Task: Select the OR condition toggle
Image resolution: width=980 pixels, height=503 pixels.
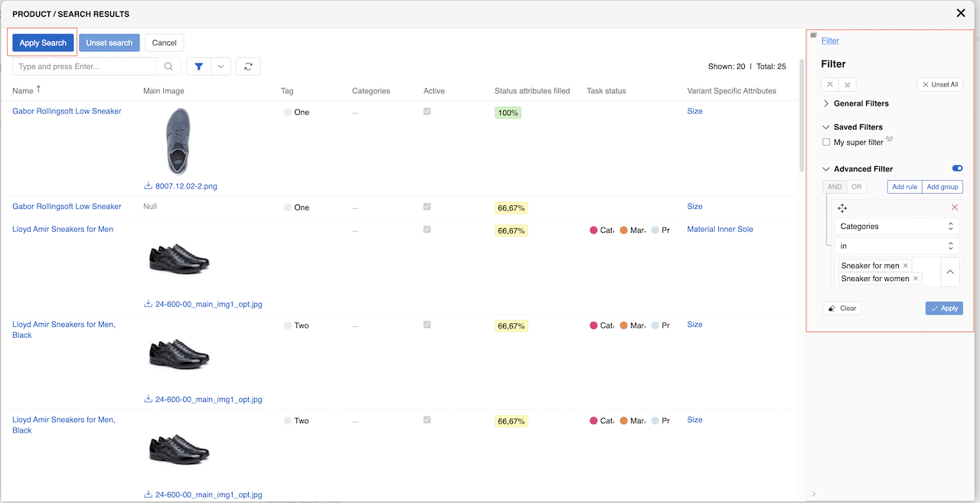Action: 857,187
